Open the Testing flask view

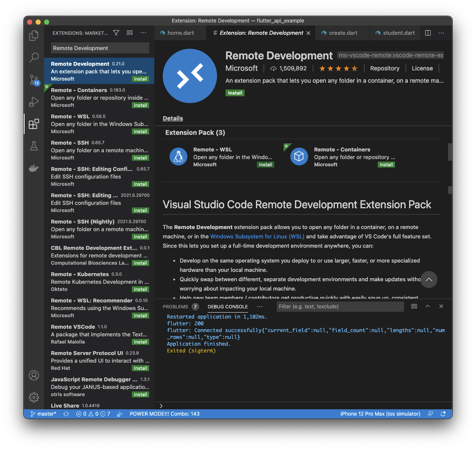click(x=33, y=146)
